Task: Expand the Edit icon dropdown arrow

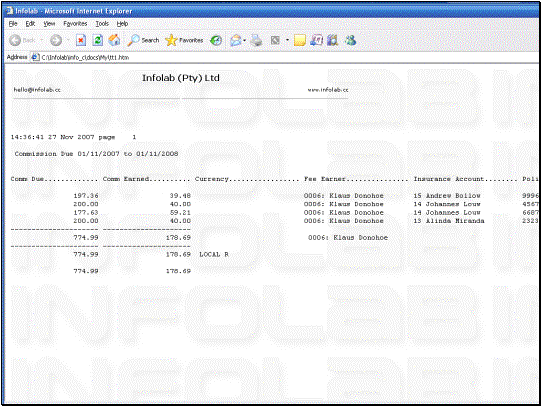Action: click(287, 40)
